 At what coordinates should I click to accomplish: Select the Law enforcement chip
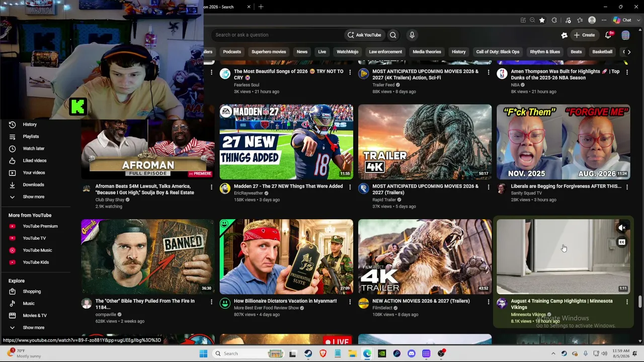(385, 52)
